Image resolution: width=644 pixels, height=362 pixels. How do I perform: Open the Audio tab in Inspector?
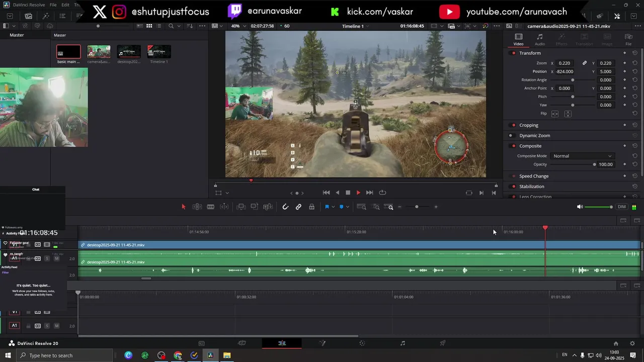click(x=539, y=40)
